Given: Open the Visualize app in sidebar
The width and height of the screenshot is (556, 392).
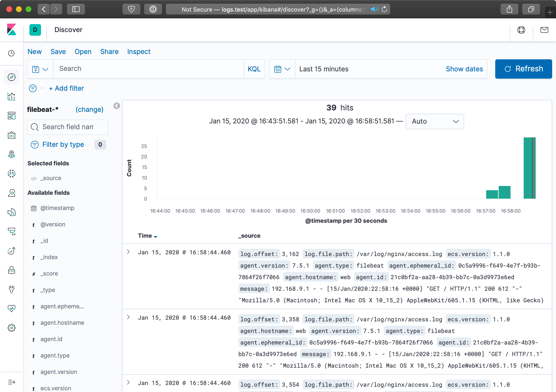Looking at the screenshot, I should [11, 96].
